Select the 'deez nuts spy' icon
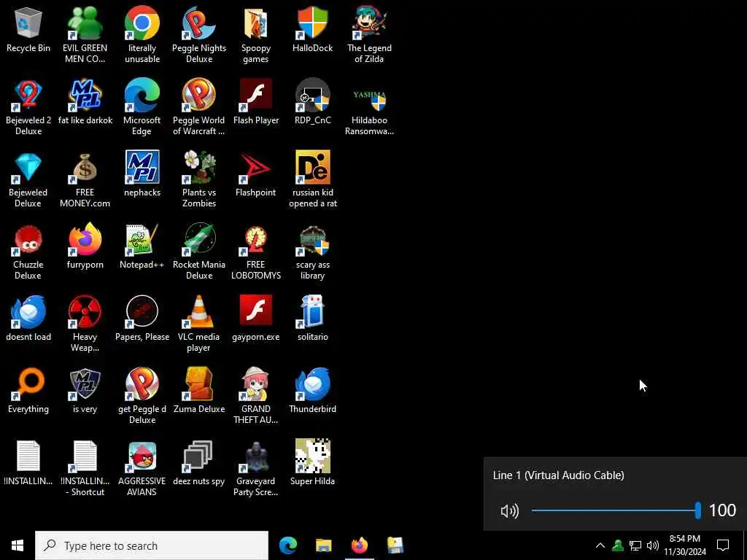The height and width of the screenshot is (560, 747). tap(198, 463)
